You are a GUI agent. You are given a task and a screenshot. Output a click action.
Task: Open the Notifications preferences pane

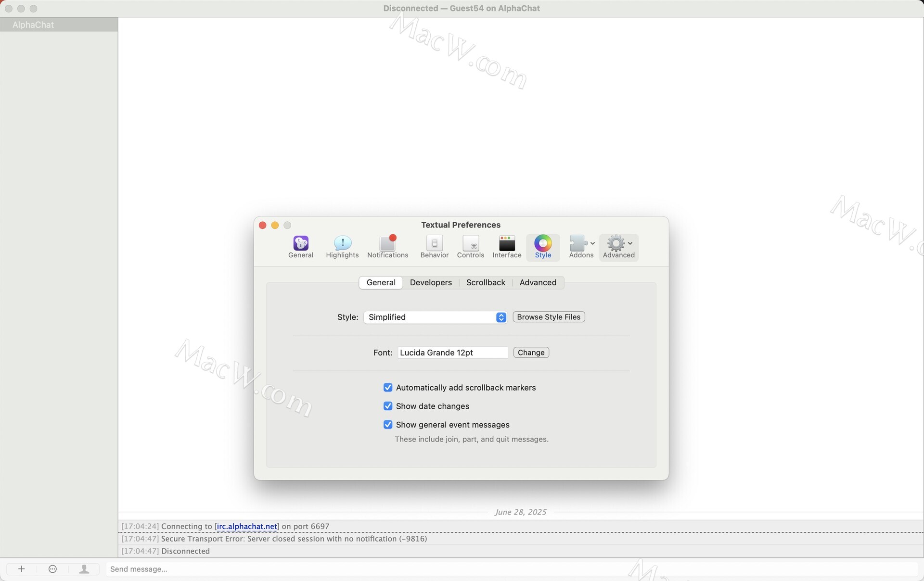click(387, 247)
